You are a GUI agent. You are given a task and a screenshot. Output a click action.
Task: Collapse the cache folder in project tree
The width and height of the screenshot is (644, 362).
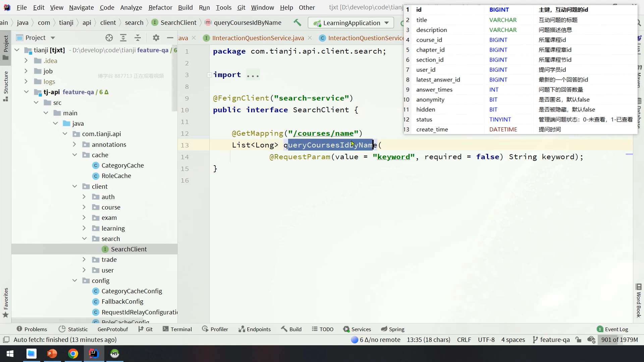(74, 155)
